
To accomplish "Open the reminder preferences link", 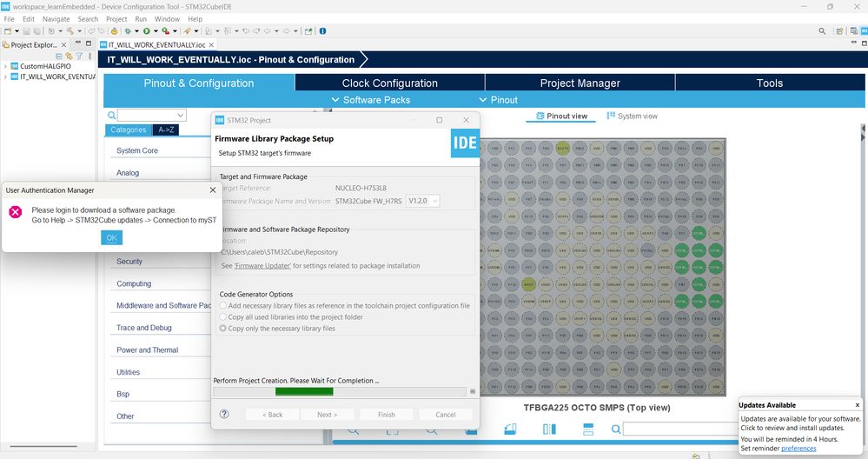I will click(x=798, y=449).
